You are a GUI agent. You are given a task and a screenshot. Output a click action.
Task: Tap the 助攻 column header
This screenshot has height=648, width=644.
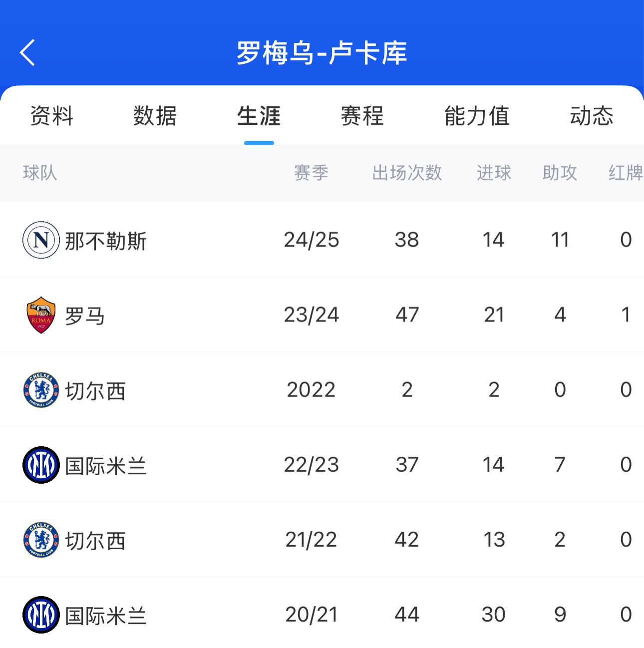coord(560,173)
